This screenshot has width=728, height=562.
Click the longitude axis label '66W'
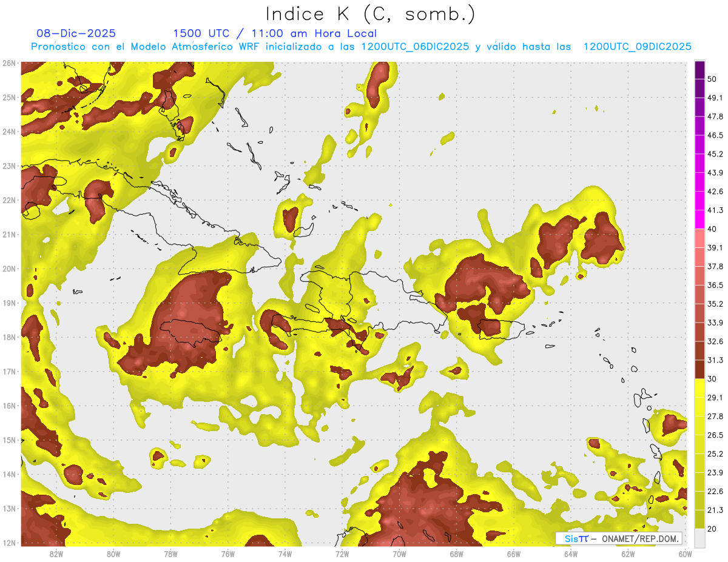tap(513, 554)
